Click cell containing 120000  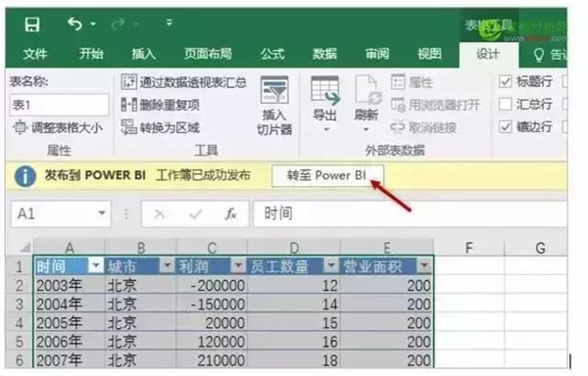coord(212,341)
